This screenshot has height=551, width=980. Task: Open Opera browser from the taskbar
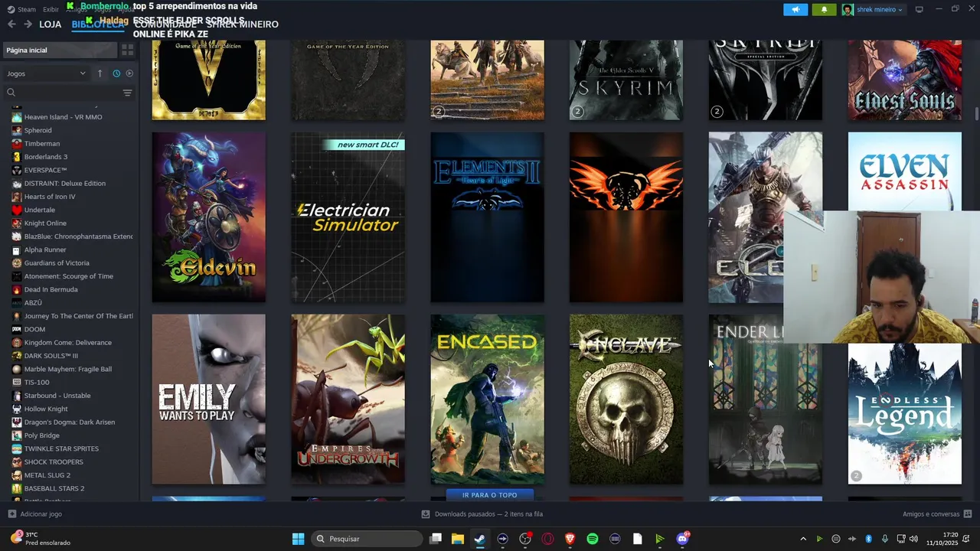(x=547, y=539)
